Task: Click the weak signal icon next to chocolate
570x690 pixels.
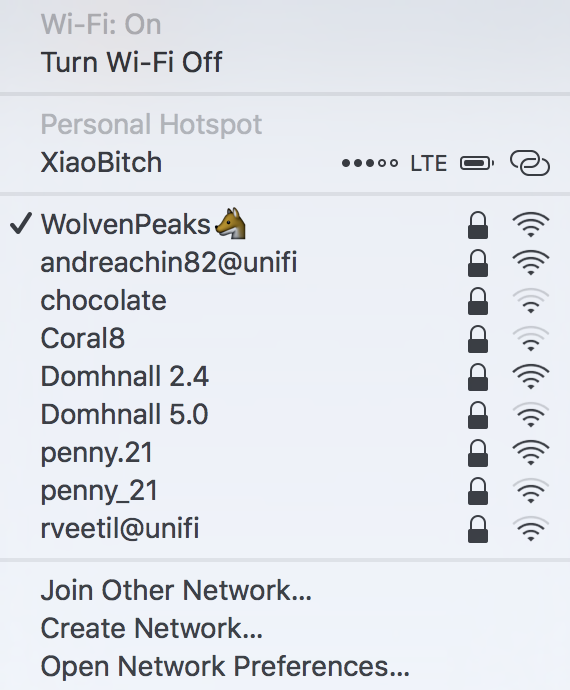Action: tap(531, 301)
